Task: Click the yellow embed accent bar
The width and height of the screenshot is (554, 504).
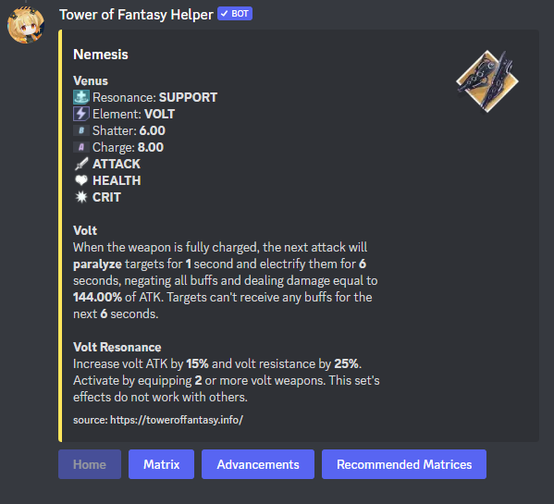Action: 60,236
